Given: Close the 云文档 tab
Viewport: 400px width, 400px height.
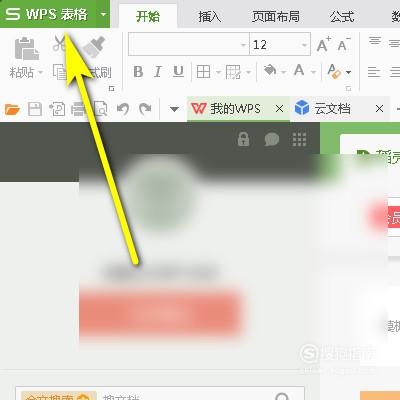Looking at the screenshot, I should pyautogui.click(x=379, y=109).
